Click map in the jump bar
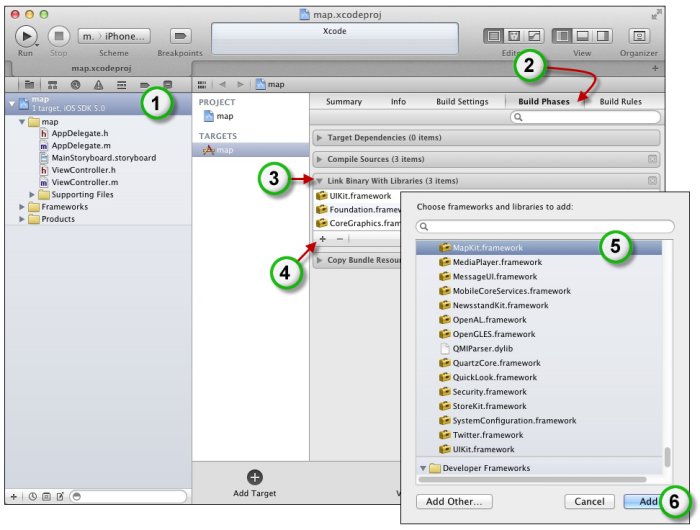Image resolution: width=700 pixels, height=530 pixels. click(x=270, y=84)
